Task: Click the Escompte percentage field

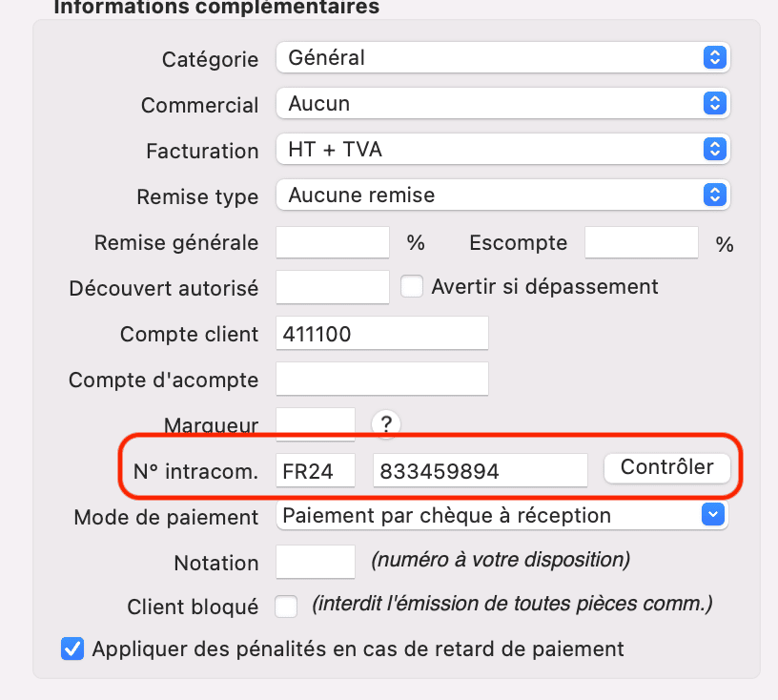Action: [x=641, y=242]
